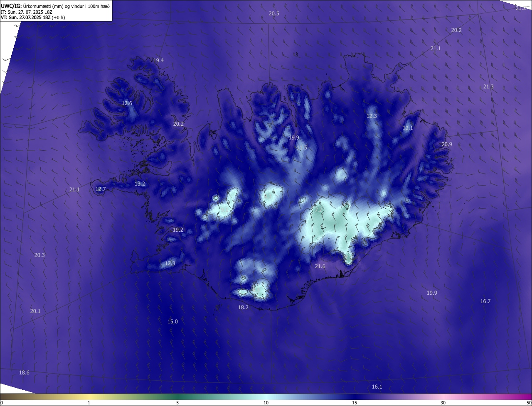532x406 pixels.
Task: Select the 5 tick on the color scale
Action: tap(177, 403)
